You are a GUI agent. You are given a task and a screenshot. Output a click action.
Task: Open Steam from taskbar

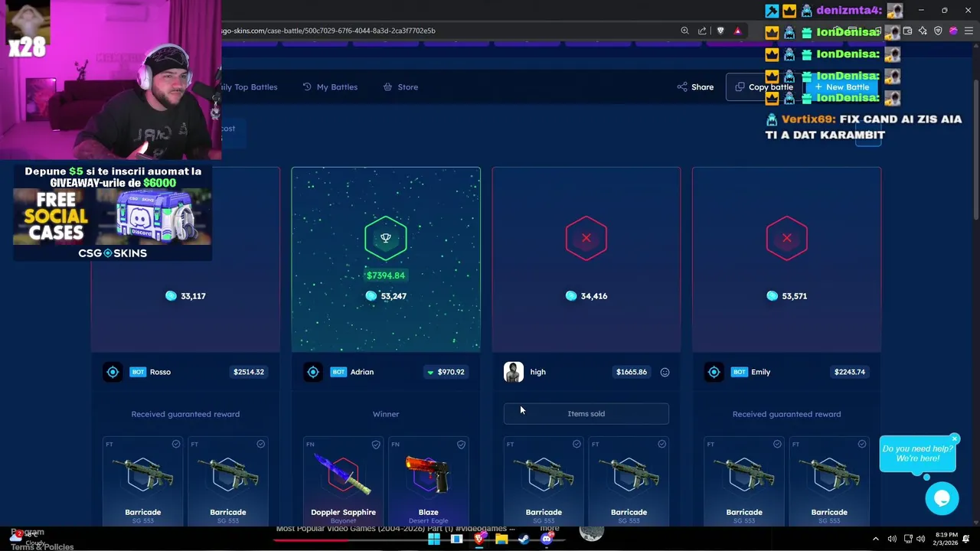tap(524, 539)
